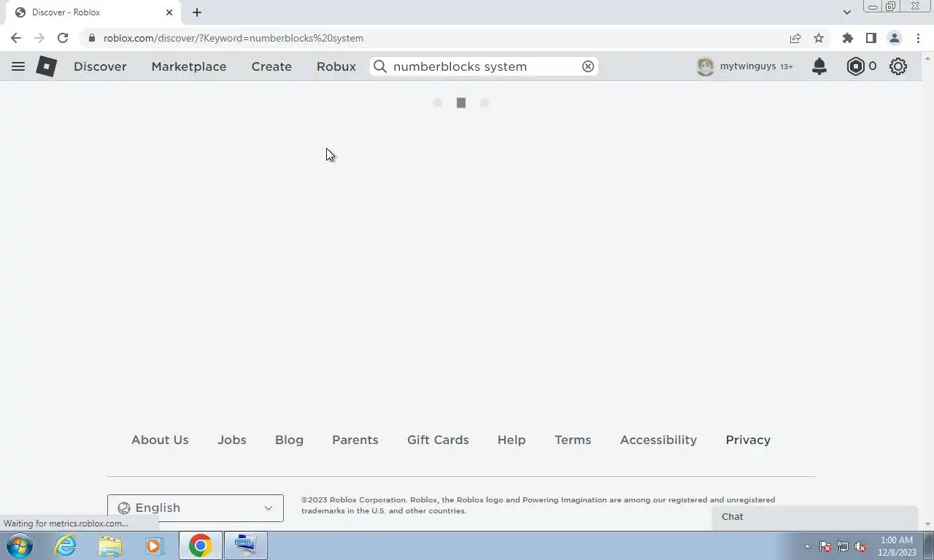The image size is (934, 560).
Task: Open the Windows Start button
Action: tap(20, 545)
